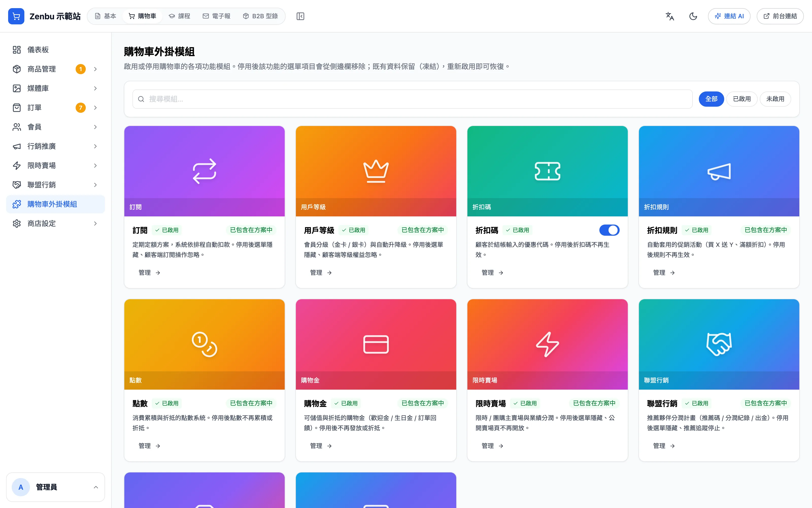Filter modules by 已啟用

741,99
